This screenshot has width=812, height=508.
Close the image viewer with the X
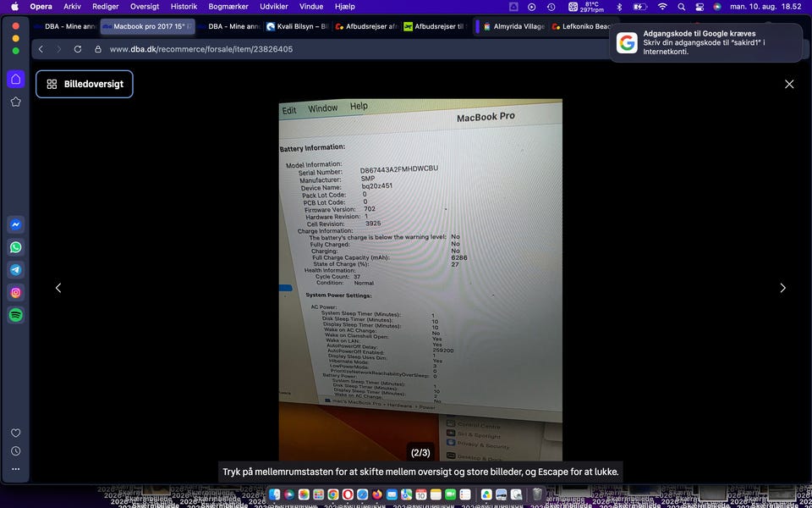coord(788,84)
